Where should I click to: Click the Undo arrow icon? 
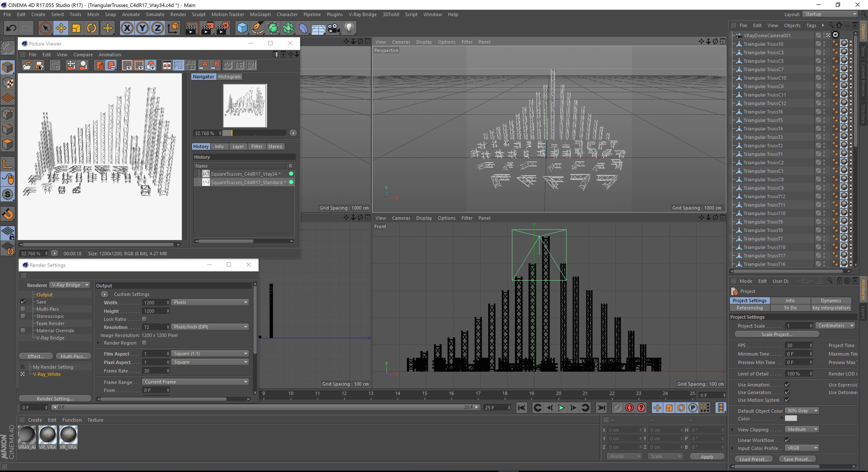(11, 28)
